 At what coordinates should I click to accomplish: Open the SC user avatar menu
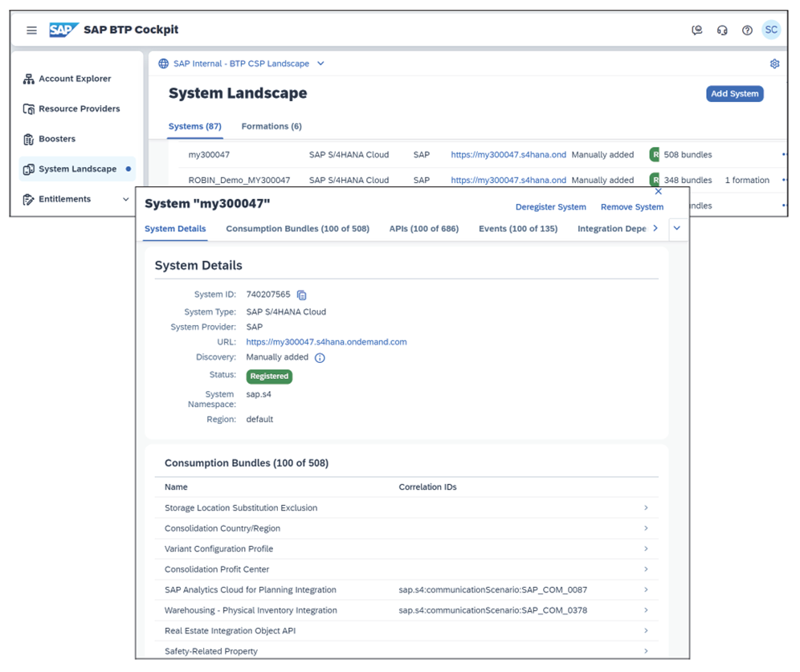point(771,30)
